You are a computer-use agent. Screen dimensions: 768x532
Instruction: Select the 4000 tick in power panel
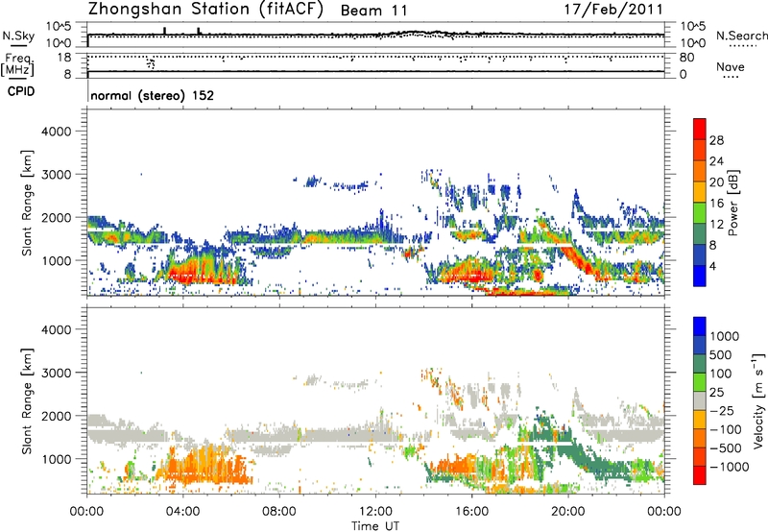tap(56, 132)
